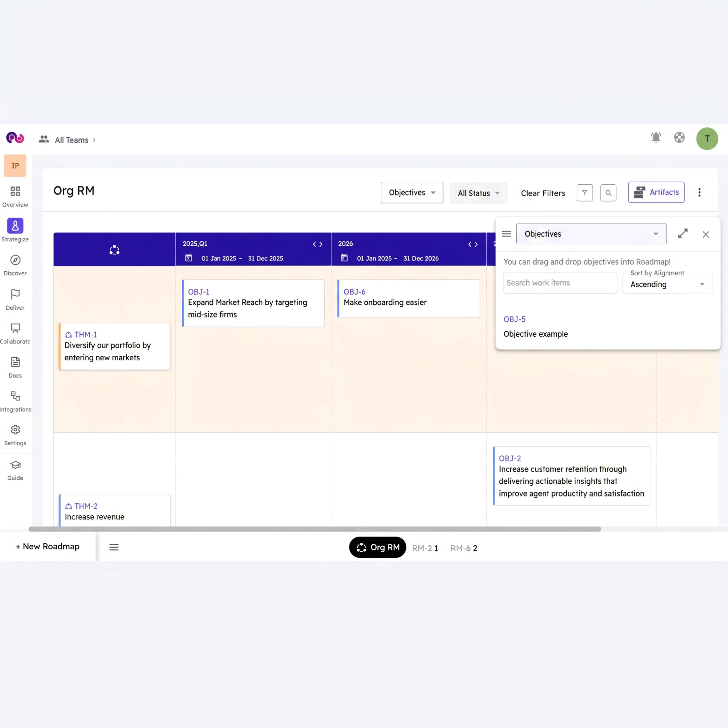Close the Objectives artifacts panel
This screenshot has height=728, width=728.
point(706,234)
